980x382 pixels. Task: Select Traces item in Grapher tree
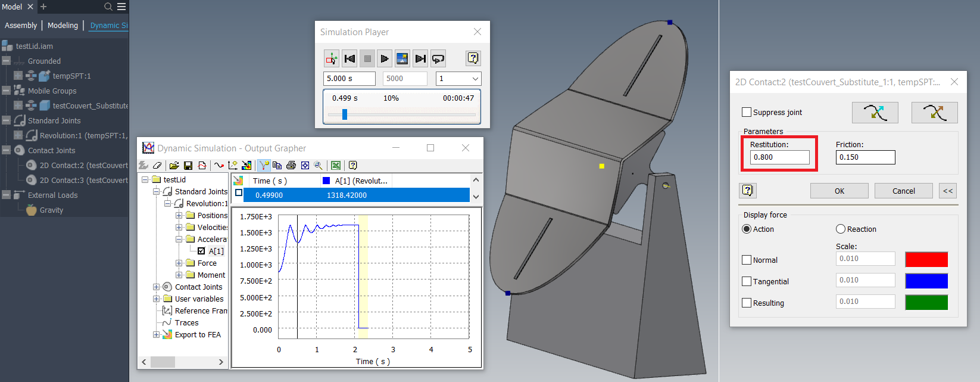(186, 322)
